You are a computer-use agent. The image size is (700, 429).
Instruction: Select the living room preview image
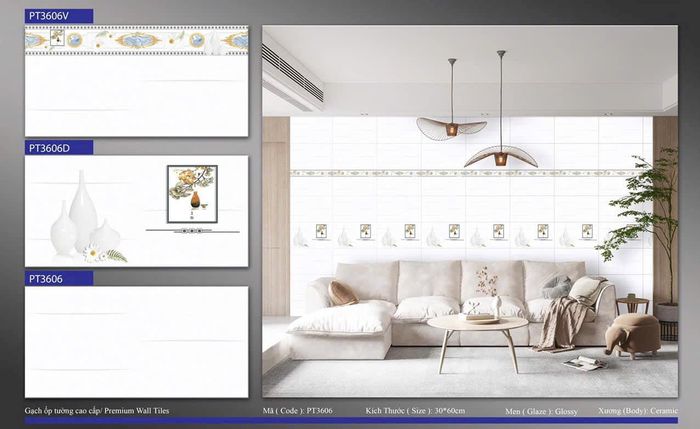point(470,211)
